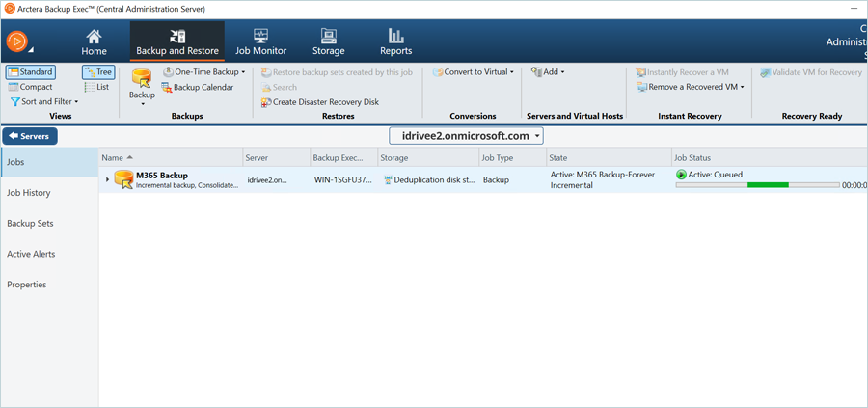The image size is (868, 408).
Task: Open the One-Time Backup dropdown
Action: [203, 72]
